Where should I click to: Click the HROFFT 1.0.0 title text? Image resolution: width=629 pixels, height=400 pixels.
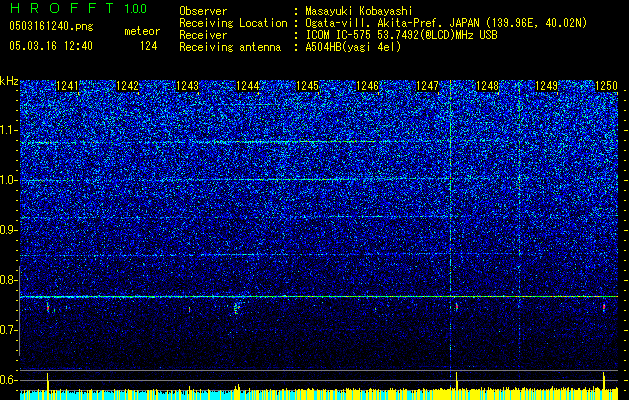coord(78,8)
